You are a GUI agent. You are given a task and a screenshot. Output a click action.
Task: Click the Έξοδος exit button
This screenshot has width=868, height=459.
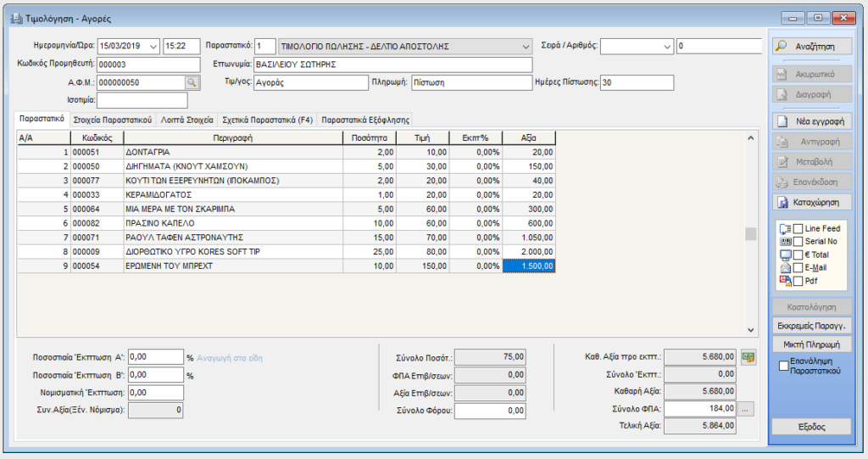pyautogui.click(x=812, y=427)
